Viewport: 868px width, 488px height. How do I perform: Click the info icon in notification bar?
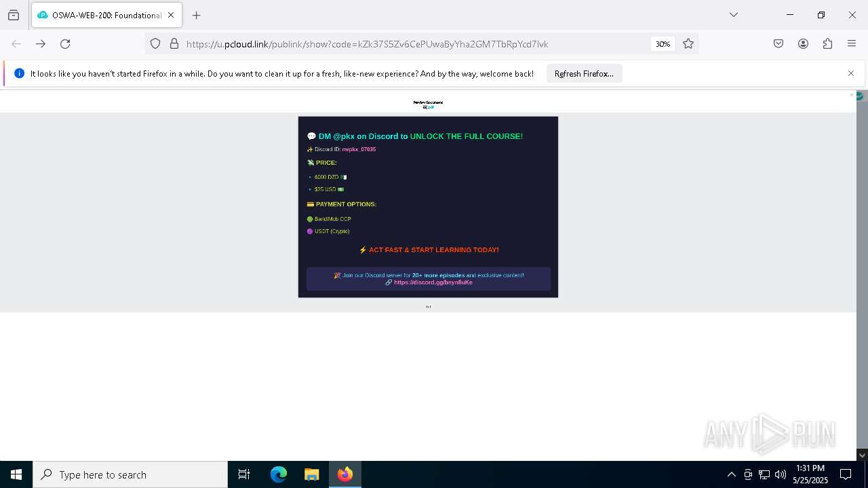pyautogui.click(x=19, y=73)
